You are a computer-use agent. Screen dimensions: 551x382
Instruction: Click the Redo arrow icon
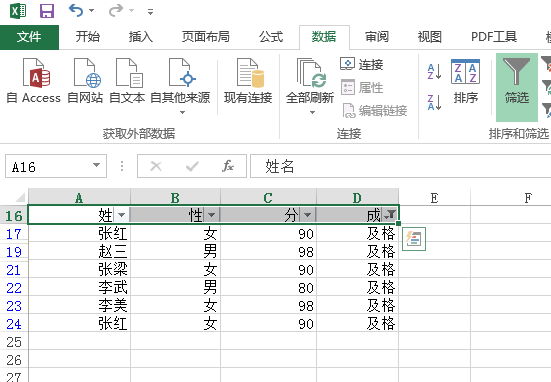tap(116, 11)
